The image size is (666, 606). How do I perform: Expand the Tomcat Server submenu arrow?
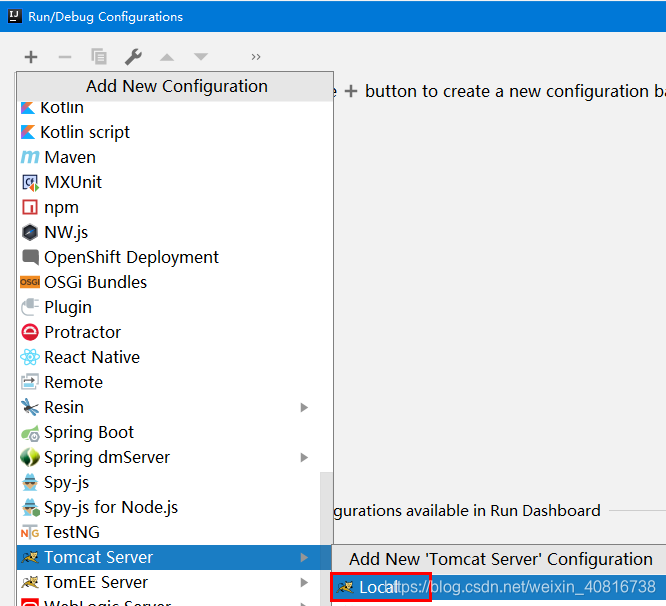pyautogui.click(x=304, y=558)
